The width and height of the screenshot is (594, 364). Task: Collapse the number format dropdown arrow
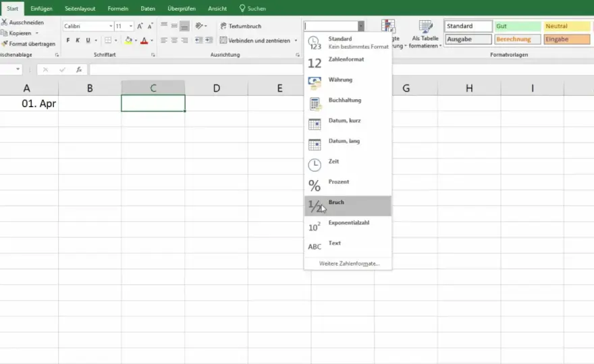pos(361,26)
